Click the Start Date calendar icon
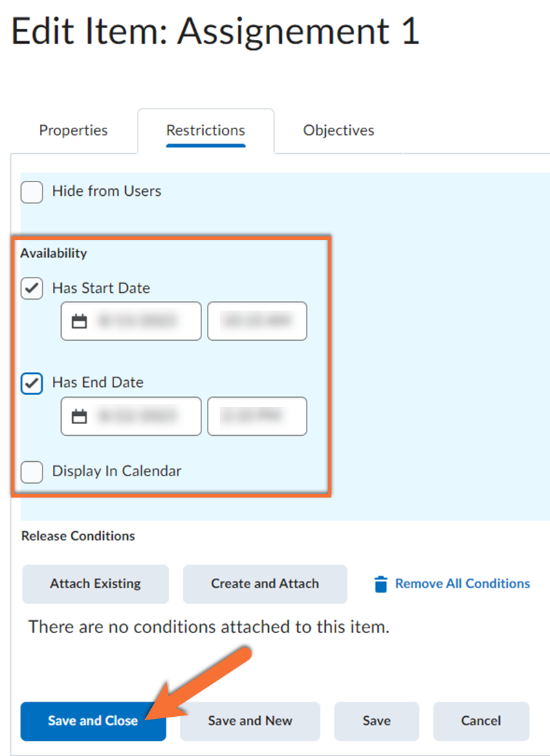Image resolution: width=550 pixels, height=756 pixels. coord(80,321)
